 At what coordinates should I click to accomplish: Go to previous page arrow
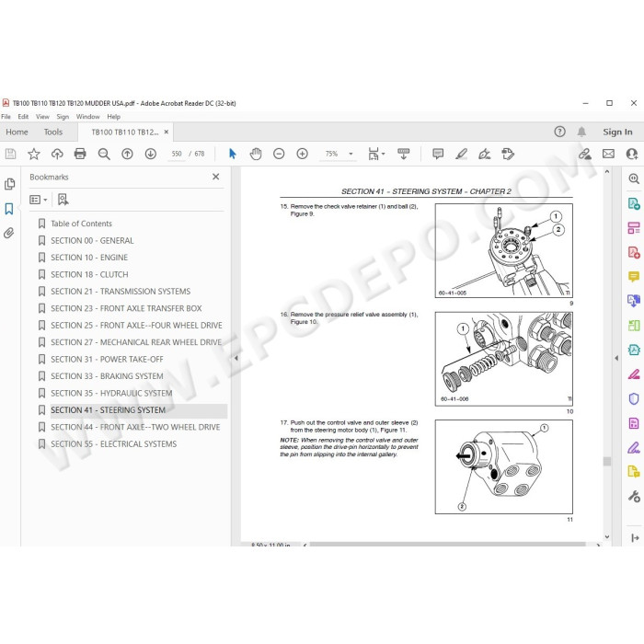click(x=127, y=154)
